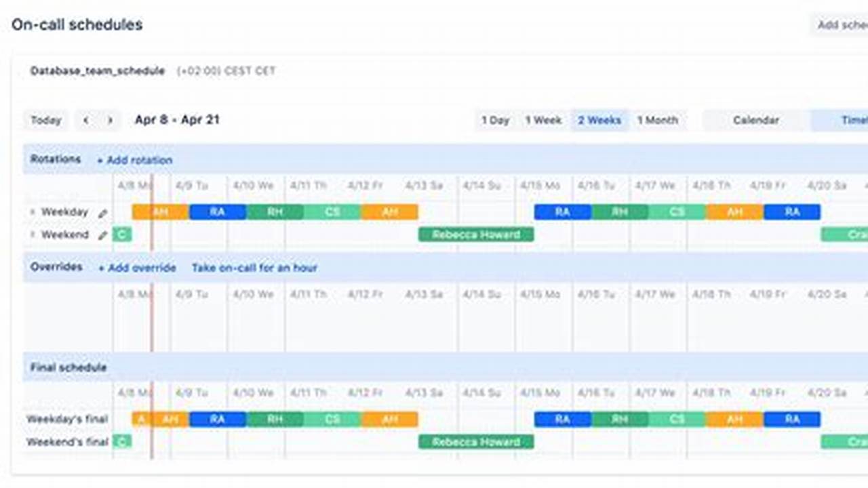Click the previous period arrow
The height and width of the screenshot is (488, 868).
pos(85,120)
